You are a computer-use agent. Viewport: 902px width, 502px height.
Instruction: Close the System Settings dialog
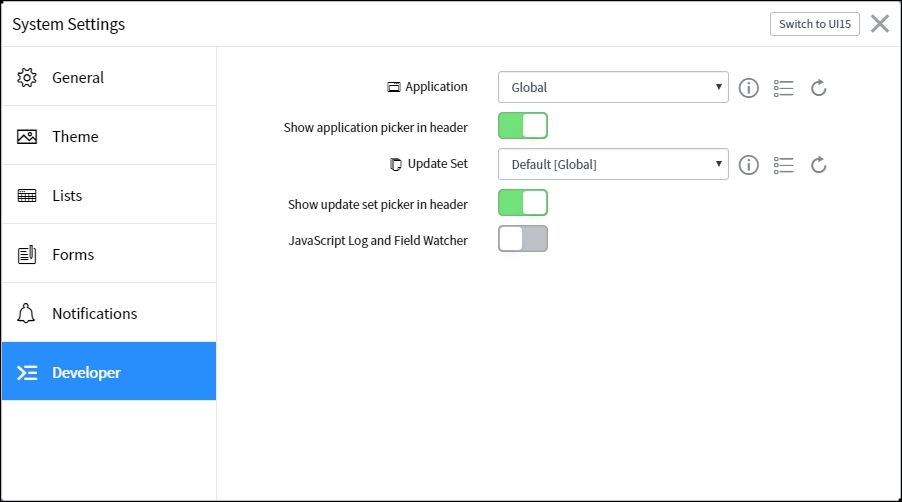(x=880, y=24)
